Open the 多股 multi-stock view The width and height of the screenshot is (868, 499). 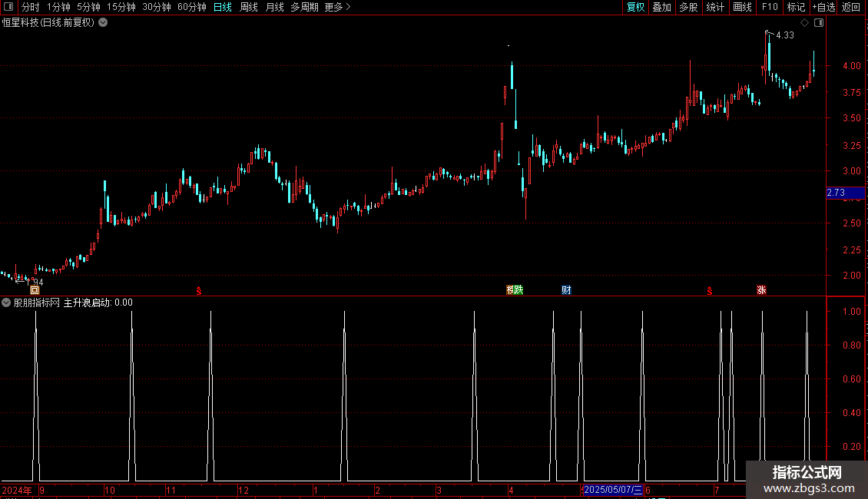688,7
